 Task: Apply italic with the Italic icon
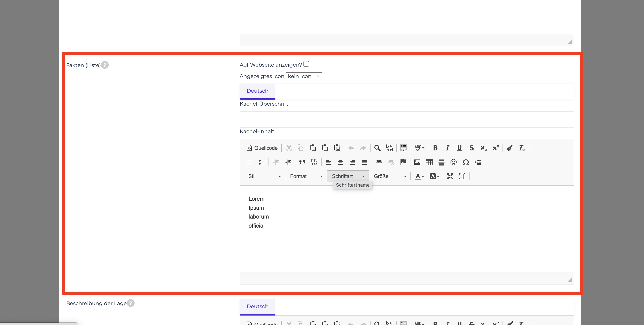(447, 148)
